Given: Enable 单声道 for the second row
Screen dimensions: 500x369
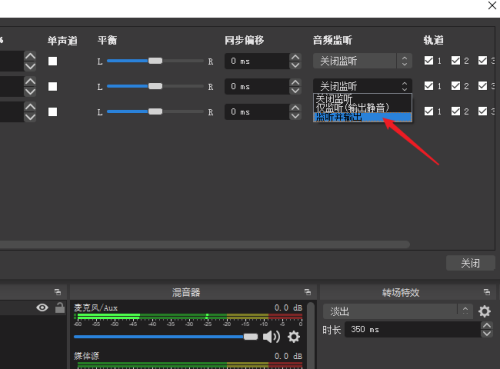Looking at the screenshot, I should pyautogui.click(x=53, y=86).
